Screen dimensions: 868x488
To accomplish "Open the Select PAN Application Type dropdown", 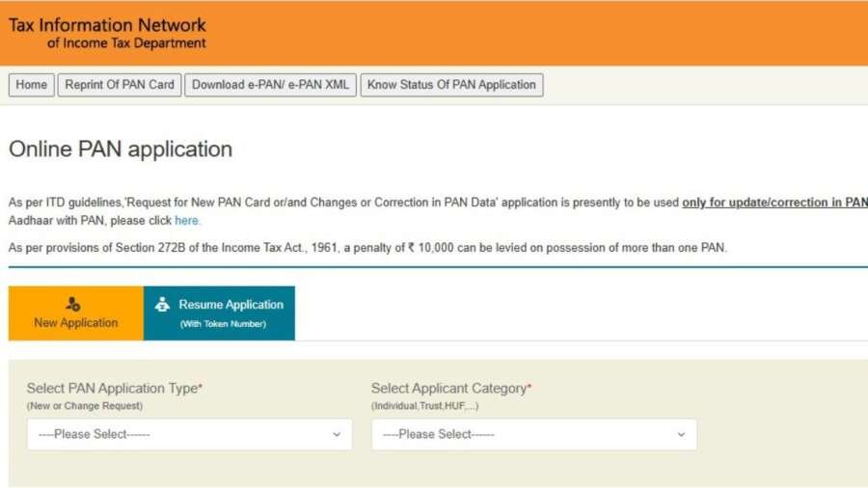I will (189, 434).
